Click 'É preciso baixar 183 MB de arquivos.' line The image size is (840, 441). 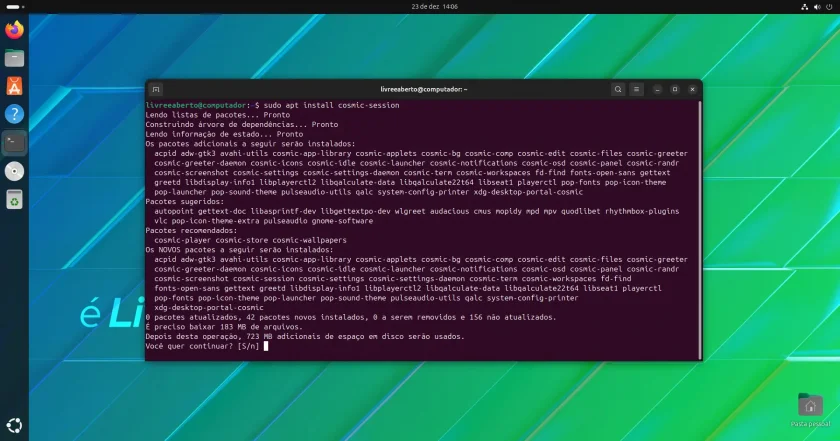[224, 327]
